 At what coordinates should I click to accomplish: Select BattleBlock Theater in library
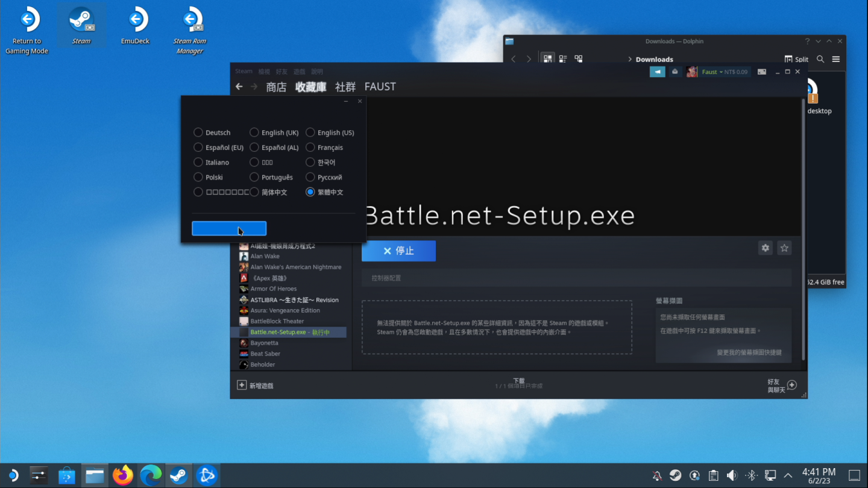[x=277, y=321]
